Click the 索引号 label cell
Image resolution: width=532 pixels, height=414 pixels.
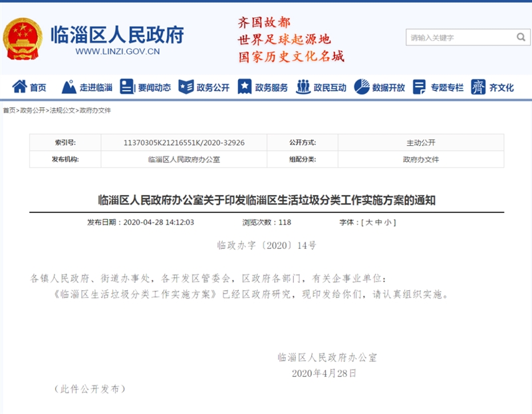click(x=65, y=142)
